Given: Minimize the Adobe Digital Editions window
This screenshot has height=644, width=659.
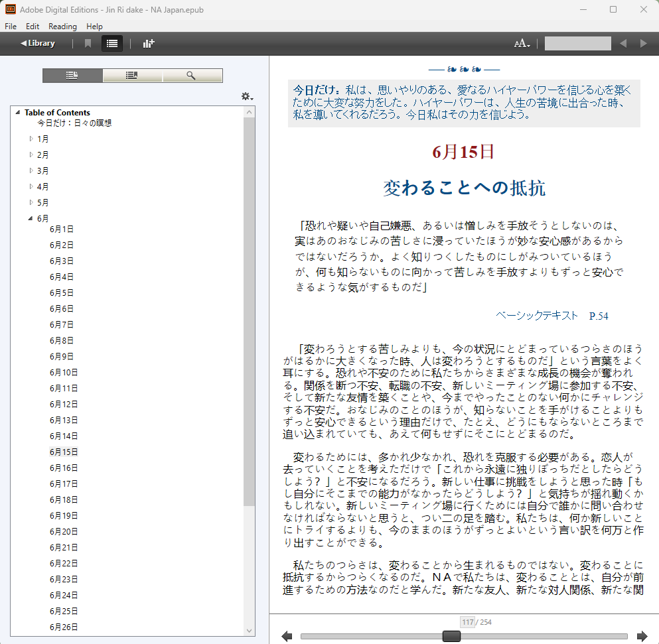Looking at the screenshot, I should coord(583,9).
